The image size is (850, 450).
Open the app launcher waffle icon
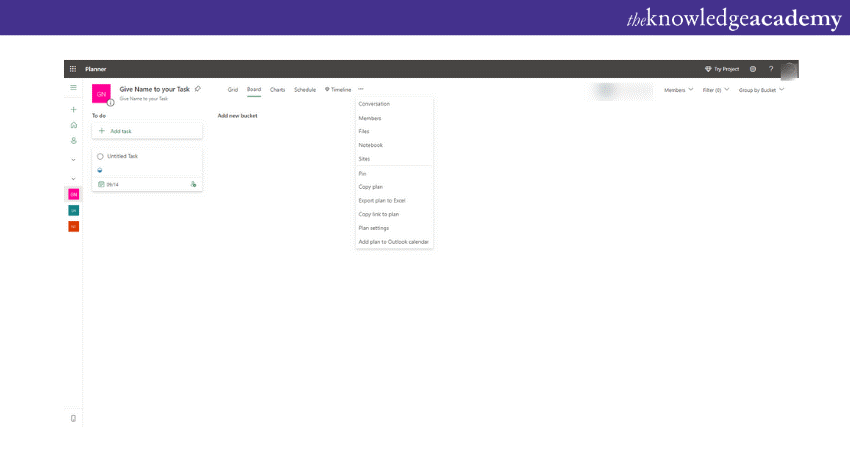(x=73, y=69)
